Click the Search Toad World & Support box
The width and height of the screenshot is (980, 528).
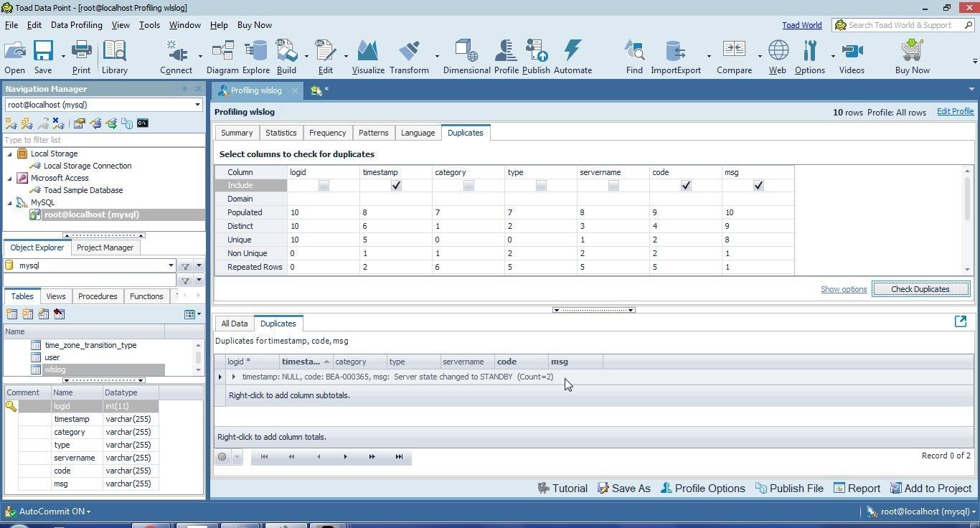click(x=903, y=25)
